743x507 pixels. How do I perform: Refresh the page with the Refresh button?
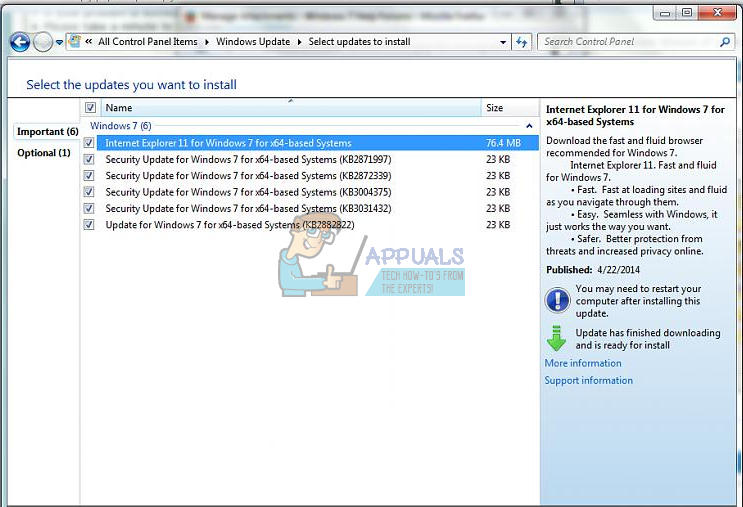point(522,42)
